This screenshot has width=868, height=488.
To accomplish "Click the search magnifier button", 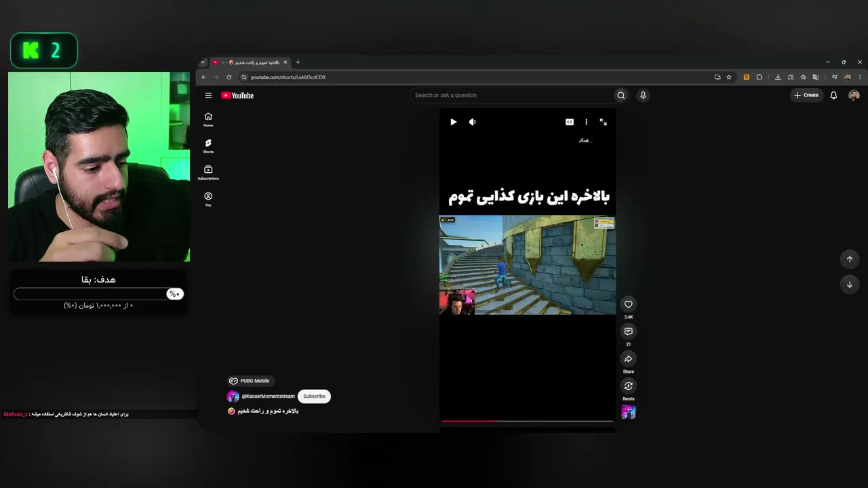I will coord(620,96).
